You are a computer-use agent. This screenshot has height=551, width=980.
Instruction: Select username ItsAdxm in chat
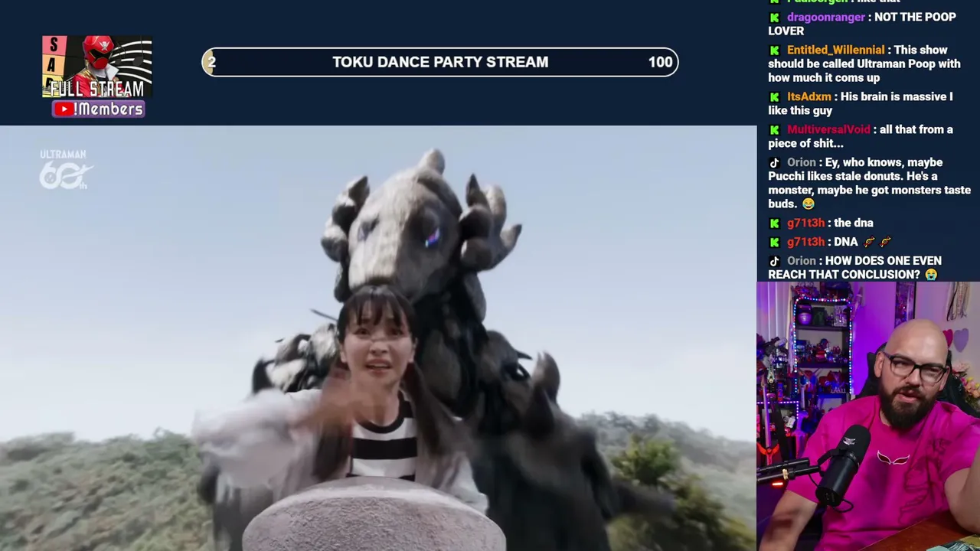[x=808, y=96]
